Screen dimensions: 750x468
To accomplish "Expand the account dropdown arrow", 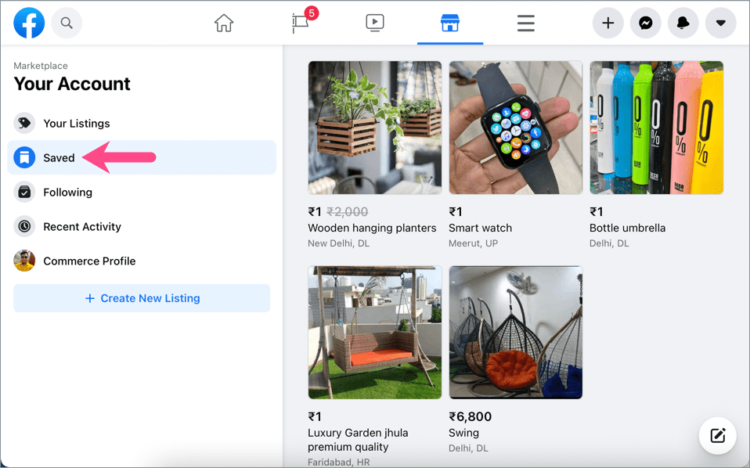I will (x=721, y=22).
